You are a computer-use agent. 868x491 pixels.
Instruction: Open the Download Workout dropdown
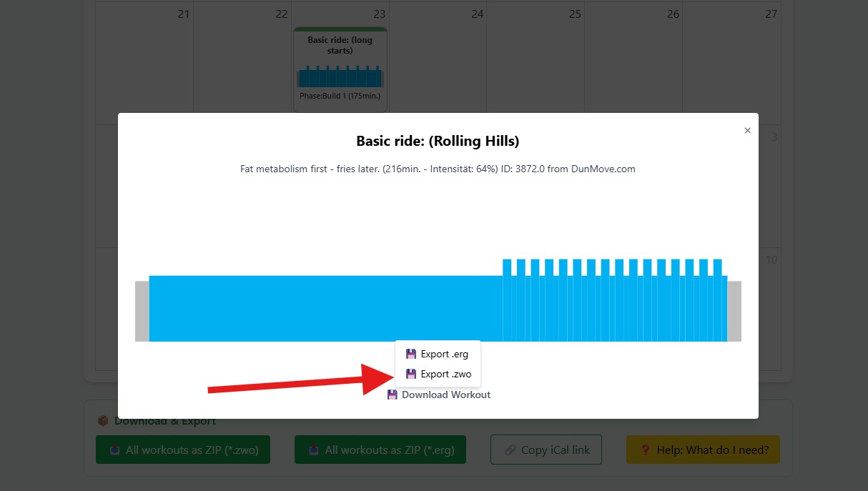445,395
